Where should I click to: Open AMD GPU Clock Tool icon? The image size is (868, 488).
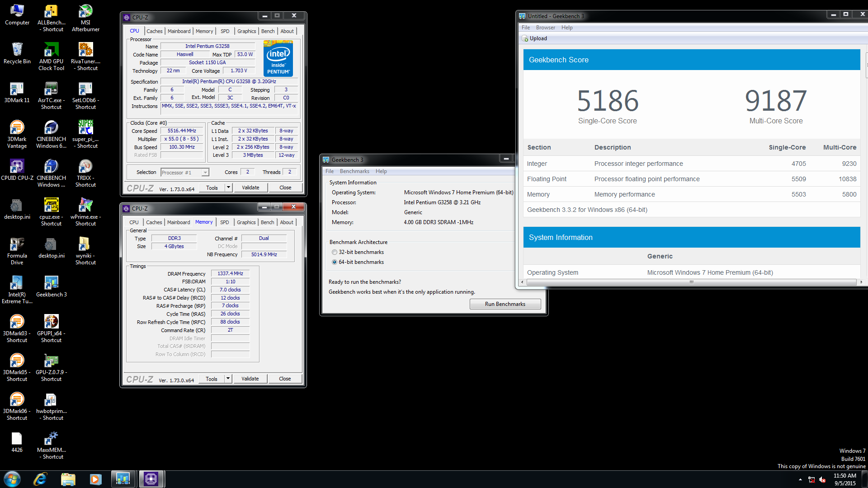click(51, 57)
